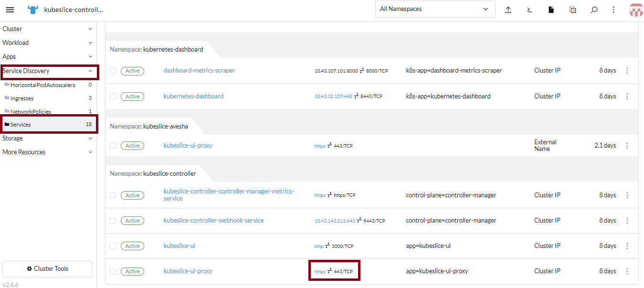Click selector k8s-app=dashboard-metrics-scraper

pos(454,71)
